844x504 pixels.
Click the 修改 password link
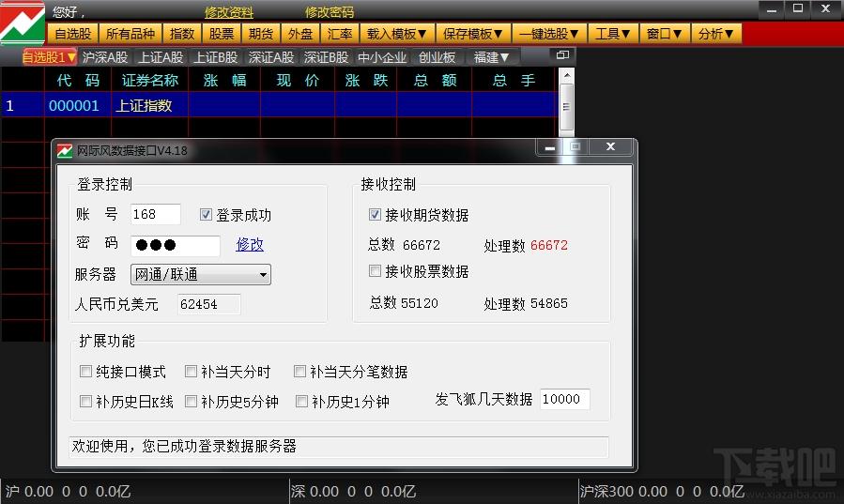coord(250,245)
